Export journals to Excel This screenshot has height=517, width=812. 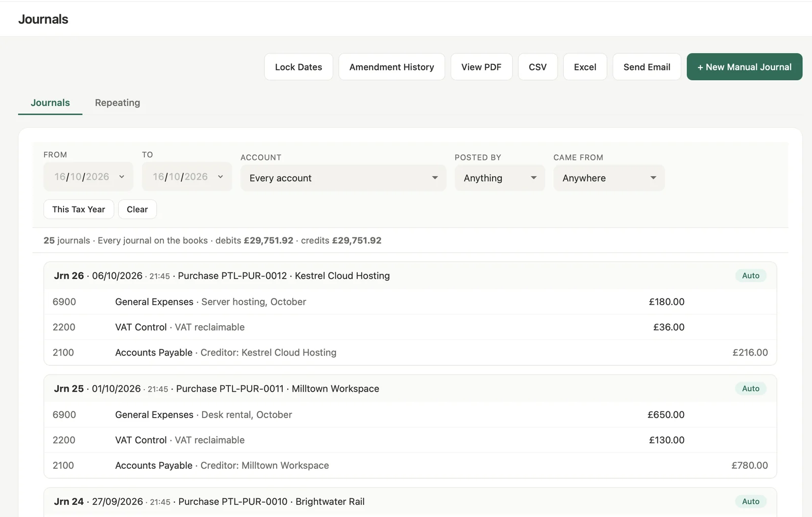pos(585,67)
